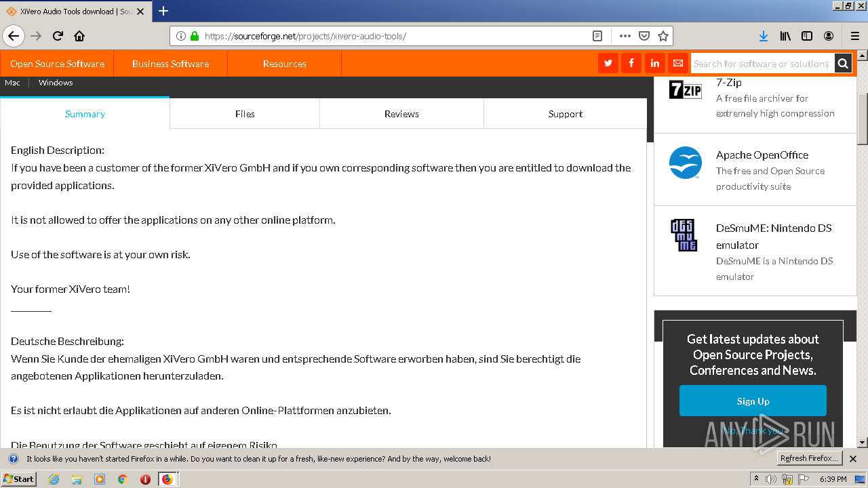
Task: Open Internet Explorer from the taskbar
Action: (x=54, y=479)
